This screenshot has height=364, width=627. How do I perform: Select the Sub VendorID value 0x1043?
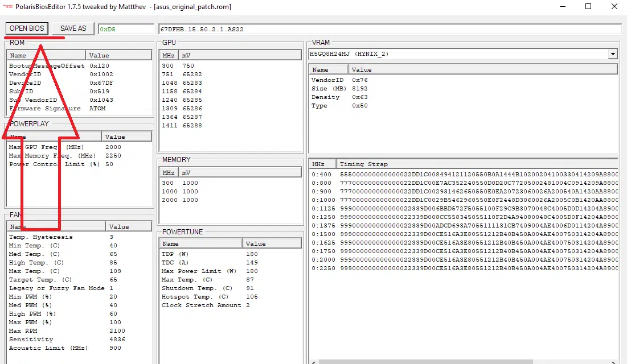tap(101, 100)
